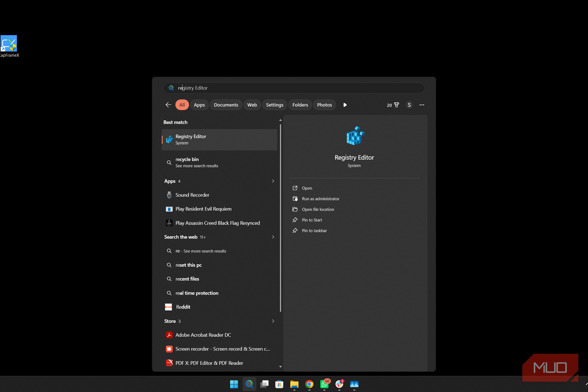Select the Registry Editor best match result
This screenshot has height=392, width=588.
[220, 140]
